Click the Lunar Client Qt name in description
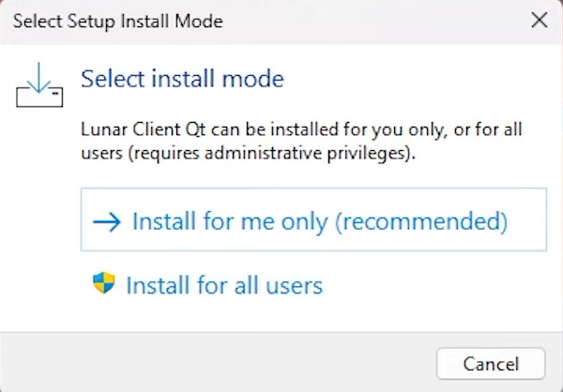Viewport: 563px width, 392px height. click(x=144, y=129)
